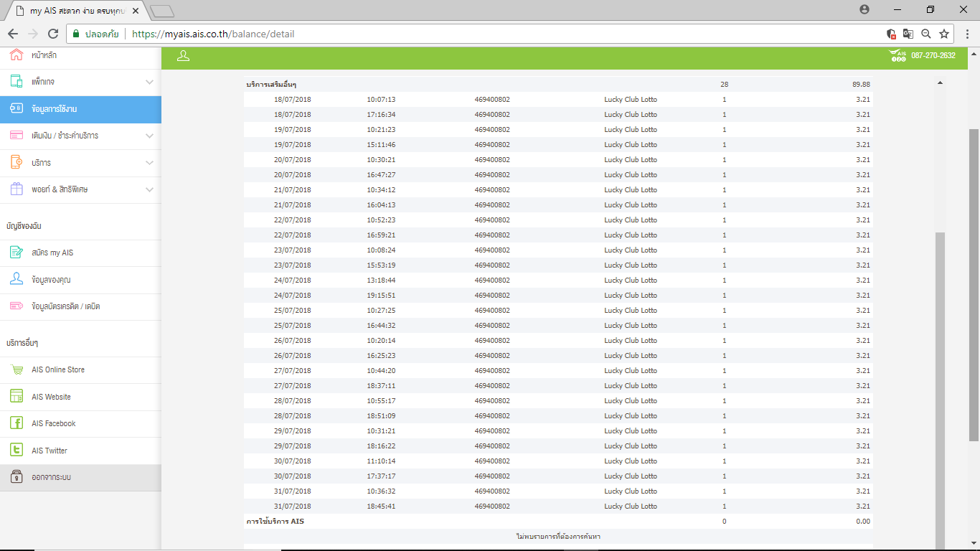
Task: Click the 31/07/2018 18:45:41 row date
Action: 293,507
